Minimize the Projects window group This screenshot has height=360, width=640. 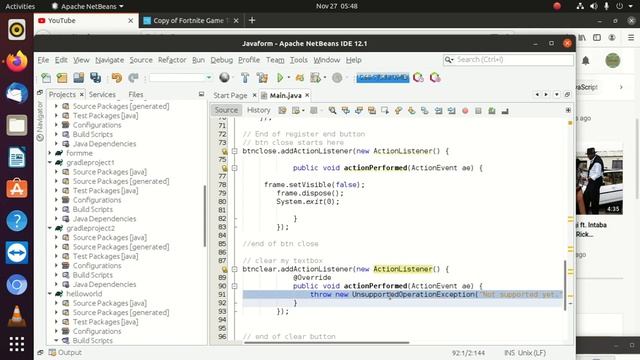pyautogui.click(x=201, y=94)
